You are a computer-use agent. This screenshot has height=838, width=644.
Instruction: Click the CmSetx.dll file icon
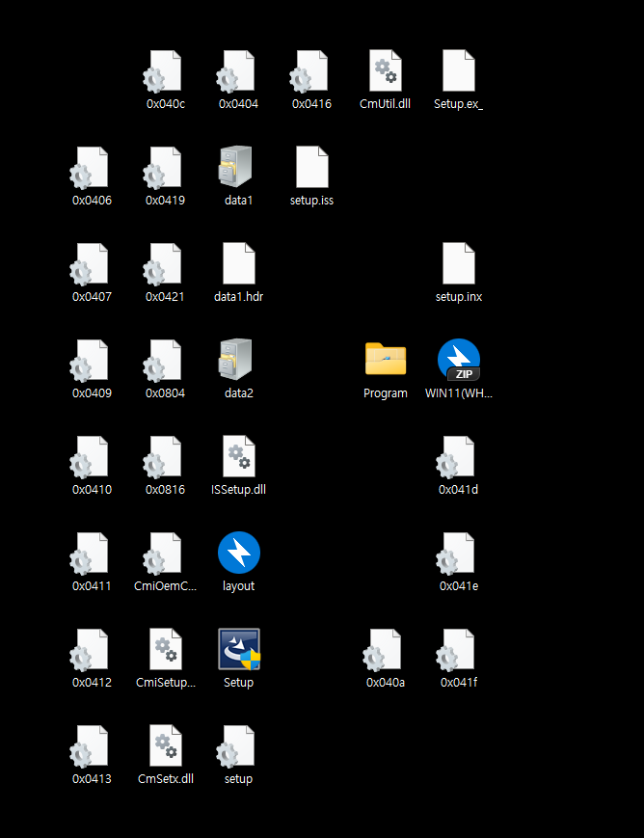coord(166,746)
